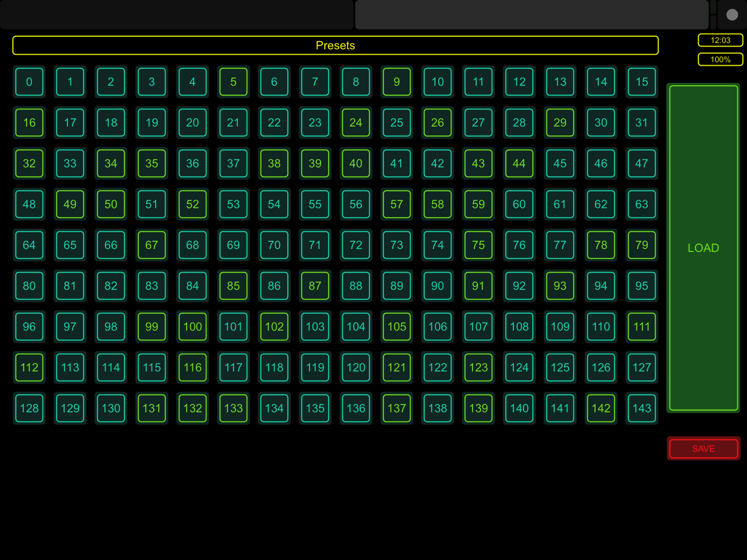The height and width of the screenshot is (560, 747).
Task: Choose preset slot 44
Action: point(519,163)
